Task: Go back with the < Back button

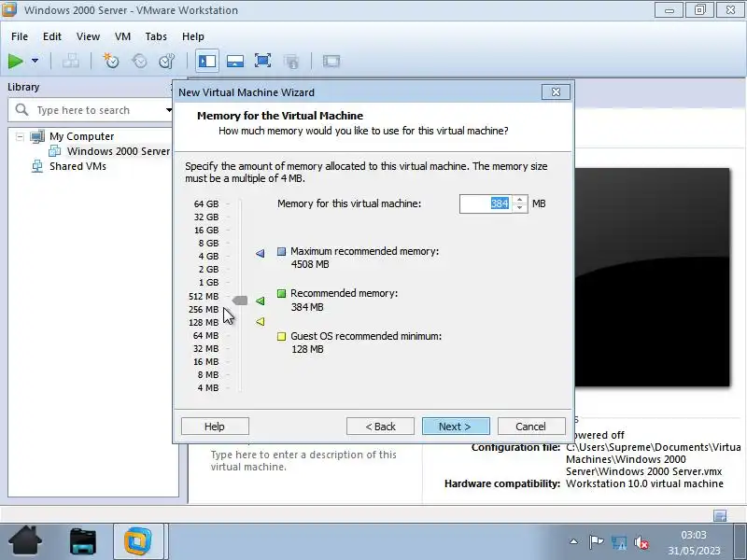Action: pos(380,427)
